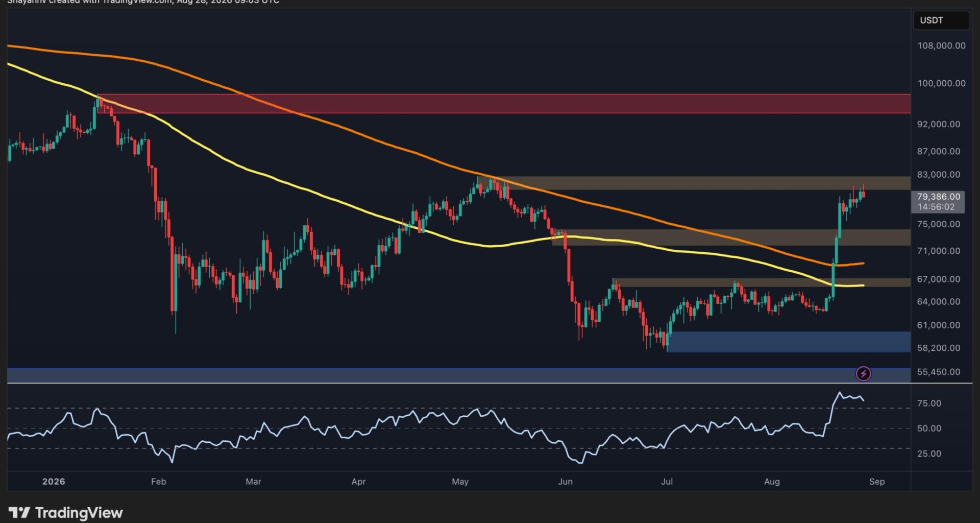Select the May label on the time axis
This screenshot has width=980, height=523.
tap(460, 482)
